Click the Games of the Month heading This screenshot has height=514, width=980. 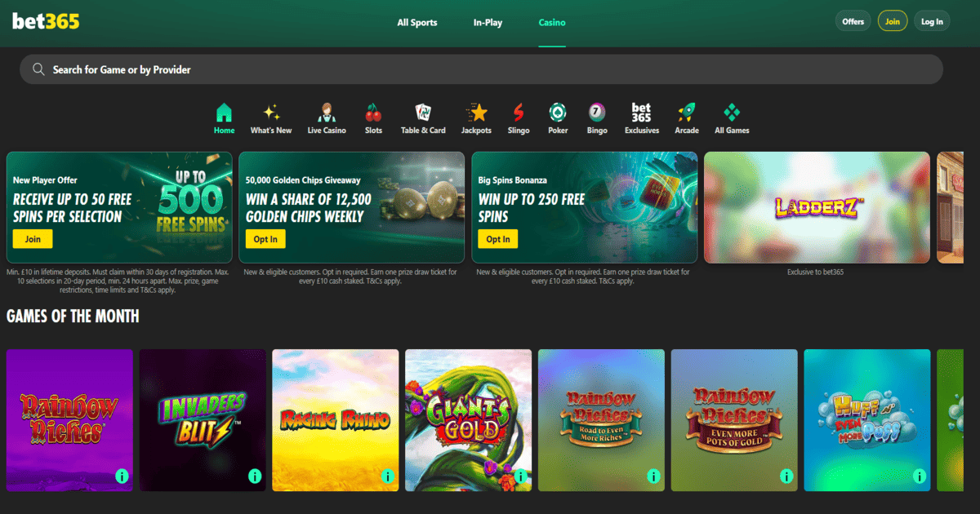73,317
